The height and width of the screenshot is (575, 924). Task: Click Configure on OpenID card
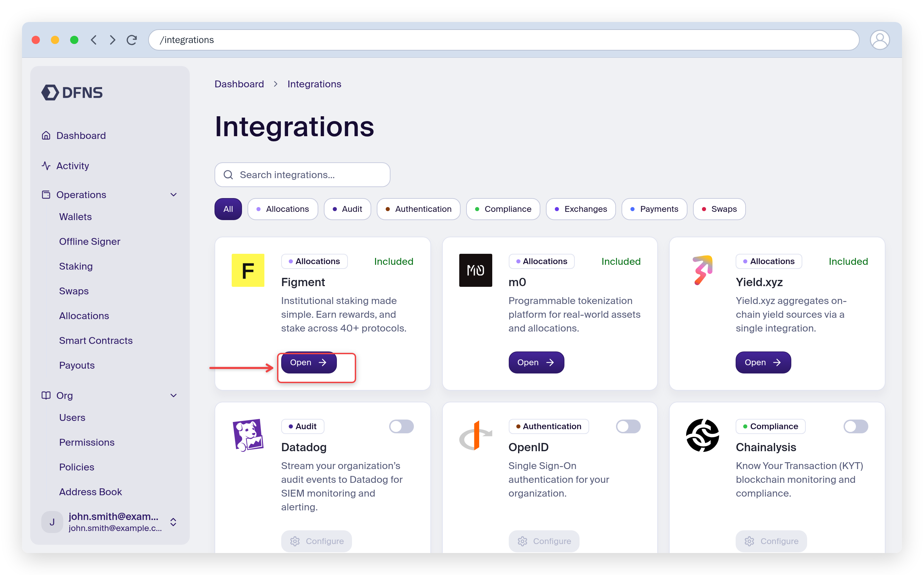click(543, 541)
